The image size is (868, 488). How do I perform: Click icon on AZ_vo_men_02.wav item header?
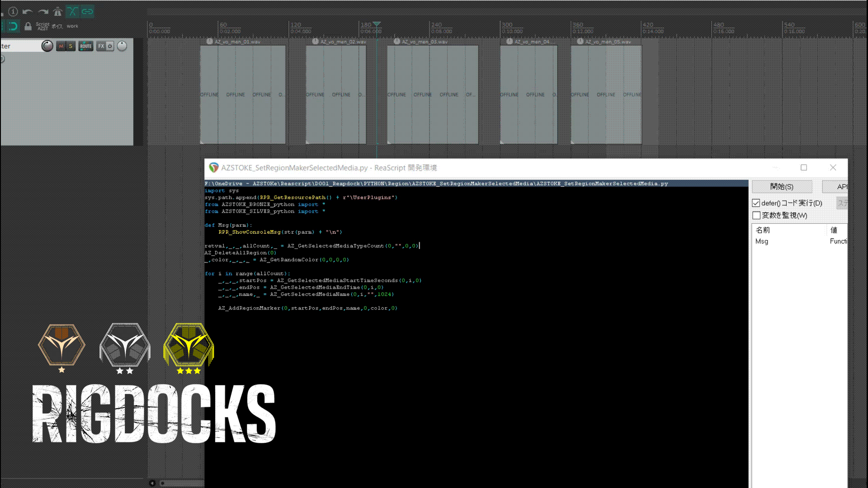click(316, 42)
